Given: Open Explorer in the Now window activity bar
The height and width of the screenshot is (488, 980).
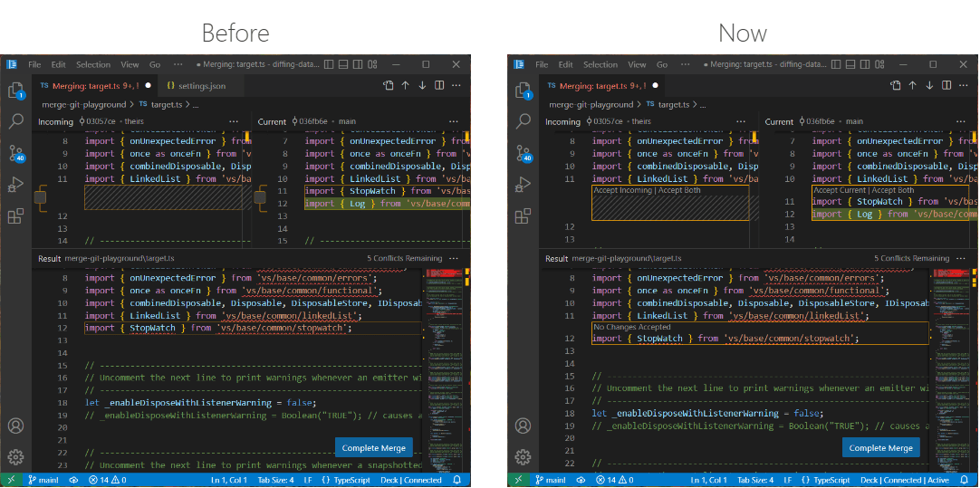Looking at the screenshot, I should [x=523, y=91].
